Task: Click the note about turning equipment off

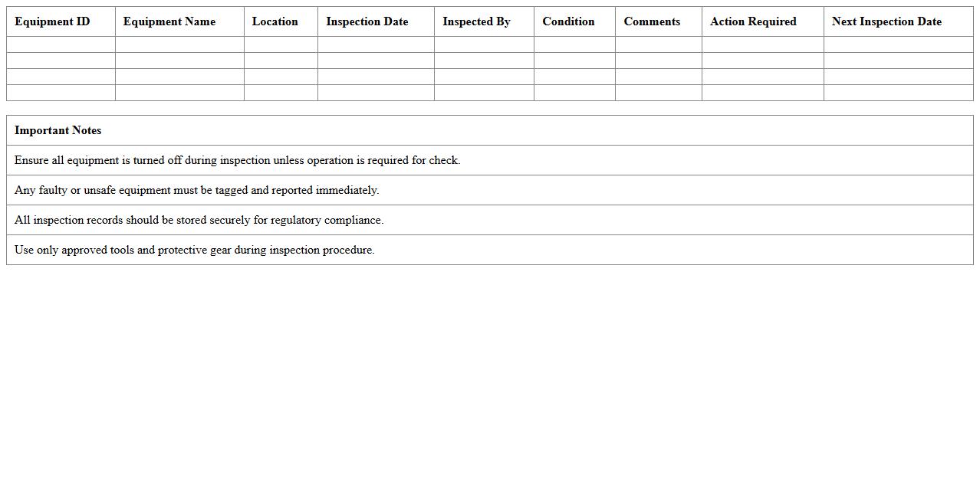Action: click(x=237, y=160)
